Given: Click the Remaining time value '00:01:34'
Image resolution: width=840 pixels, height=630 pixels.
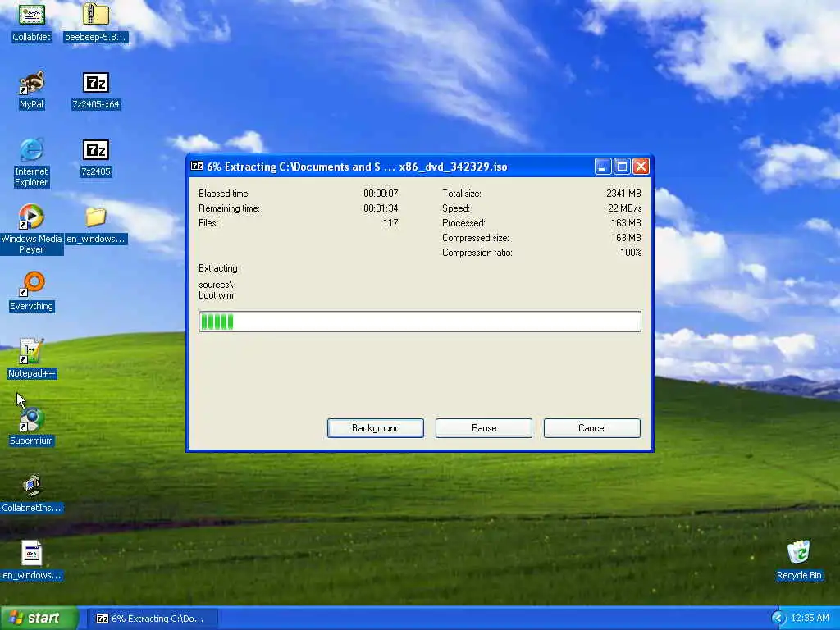Looking at the screenshot, I should coord(381,208).
